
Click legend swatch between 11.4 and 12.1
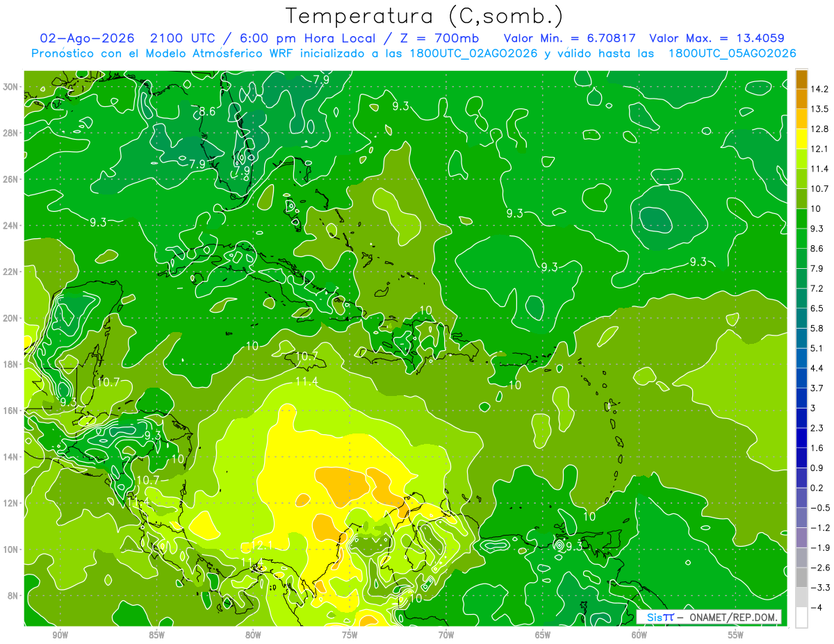[801, 159]
